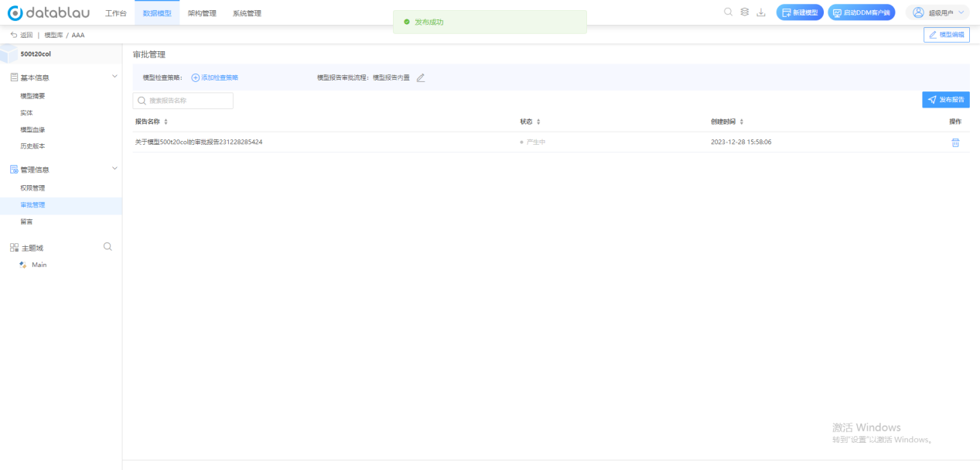The image size is (980, 470).
Task: Click the 500t20col model cube icon
Action: 9,54
